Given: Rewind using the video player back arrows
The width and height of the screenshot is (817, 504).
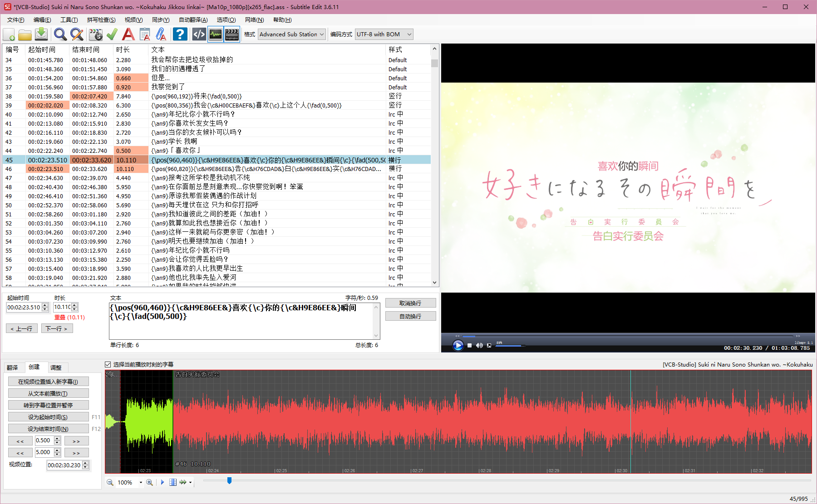Looking at the screenshot, I should coord(458,336).
